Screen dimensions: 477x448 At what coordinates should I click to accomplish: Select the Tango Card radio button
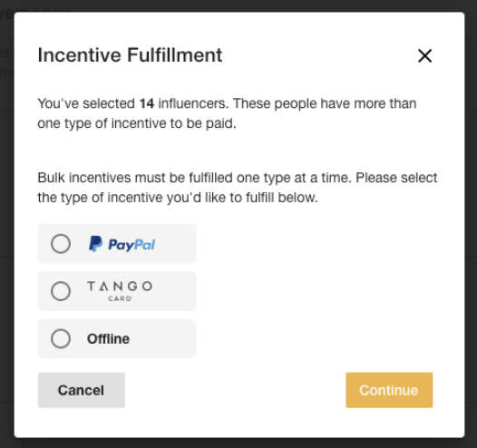(61, 291)
